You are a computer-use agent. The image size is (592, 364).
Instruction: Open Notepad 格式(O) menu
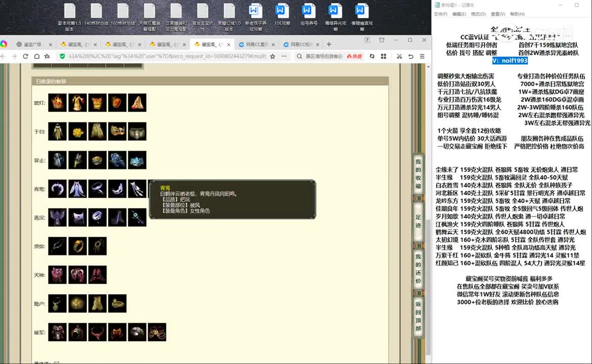click(478, 14)
